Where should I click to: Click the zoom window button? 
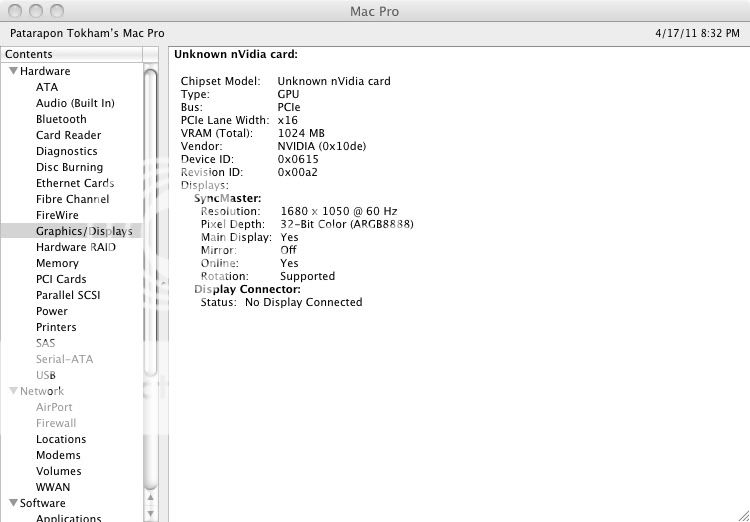pyautogui.click(x=57, y=11)
